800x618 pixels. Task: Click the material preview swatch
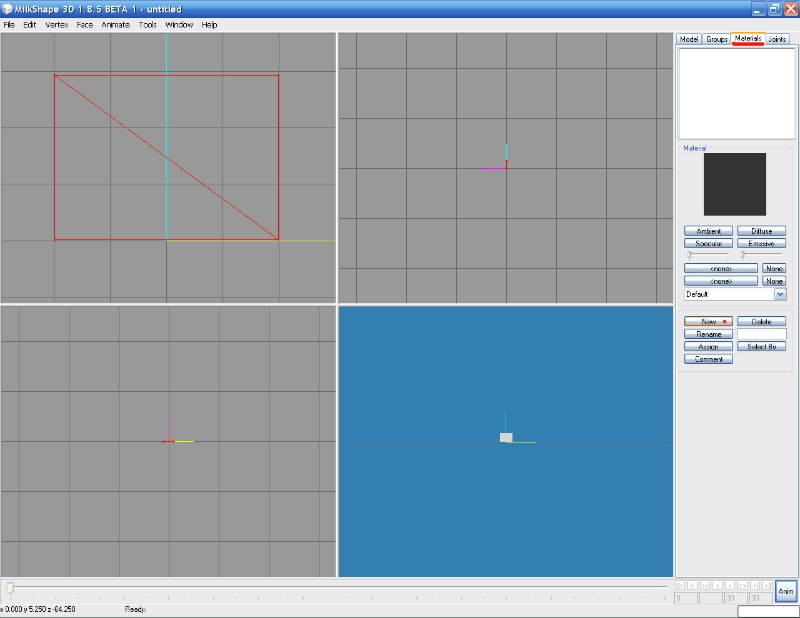pos(734,184)
